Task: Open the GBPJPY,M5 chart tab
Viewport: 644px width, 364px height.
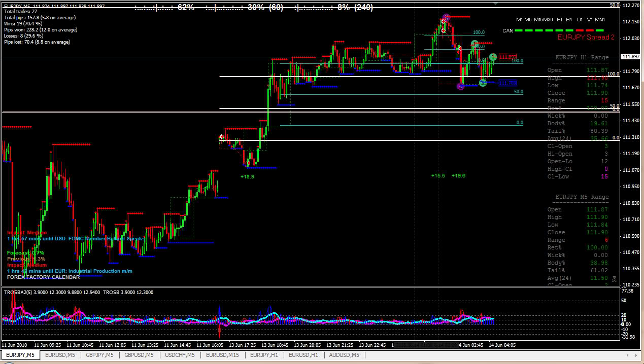Action: point(100,355)
